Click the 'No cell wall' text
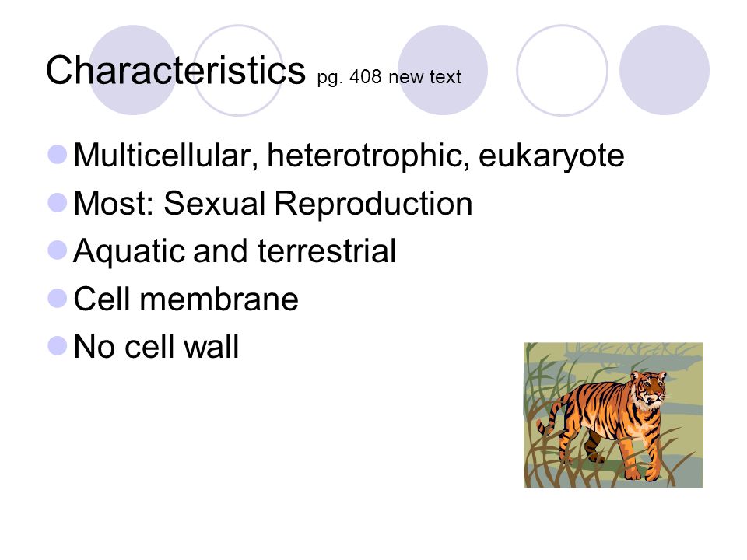This screenshot has height=560, width=747. point(156,346)
